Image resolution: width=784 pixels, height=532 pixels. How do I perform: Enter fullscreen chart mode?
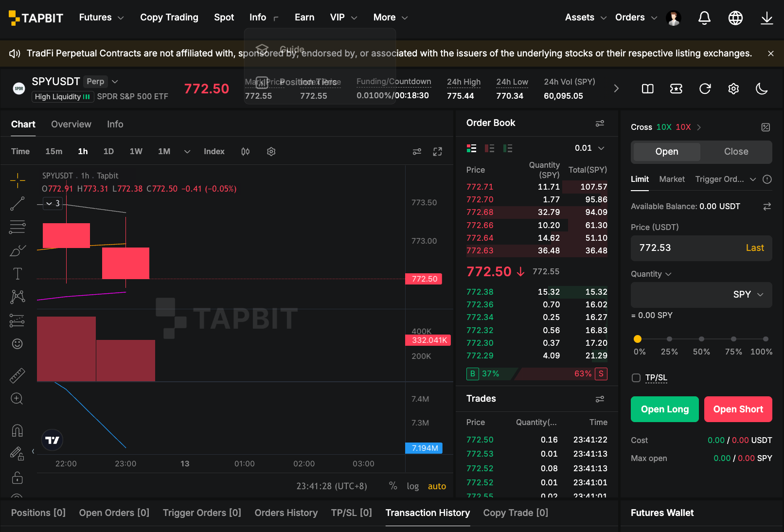pyautogui.click(x=438, y=152)
